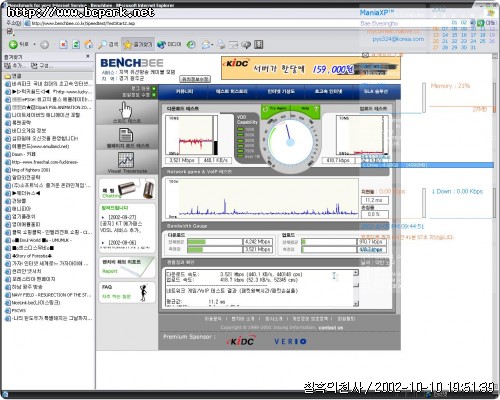Click the last film-strip toolbar icon
Image resolution: width=500 pixels, height=400 pixels.
point(259,44)
